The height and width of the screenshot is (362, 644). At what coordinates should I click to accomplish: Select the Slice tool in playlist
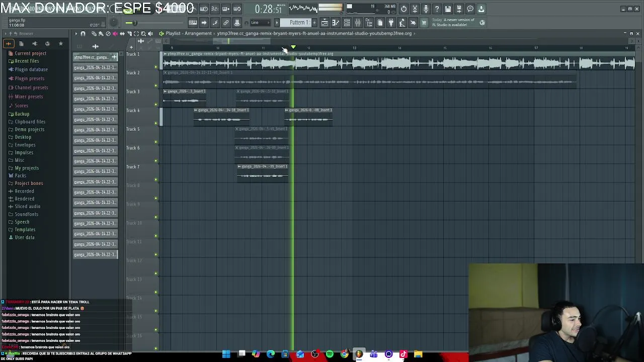129,34
